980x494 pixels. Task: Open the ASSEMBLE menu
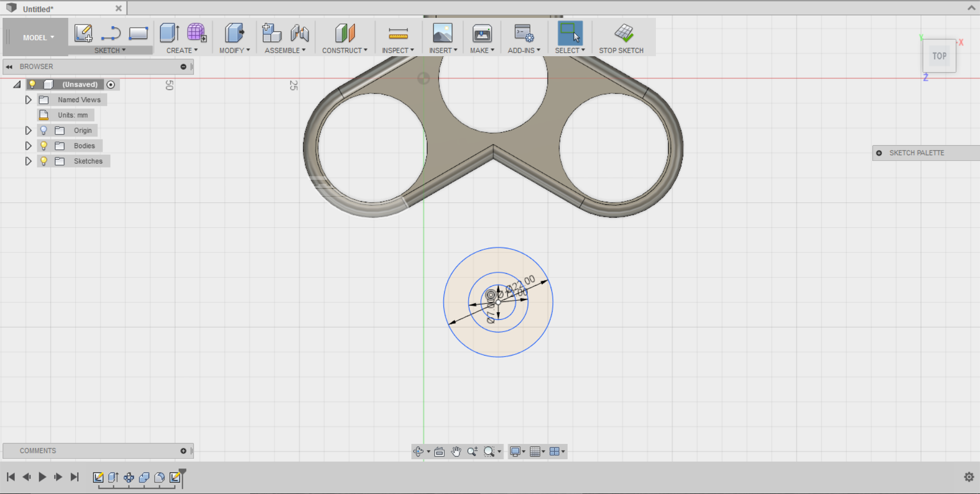pyautogui.click(x=285, y=51)
